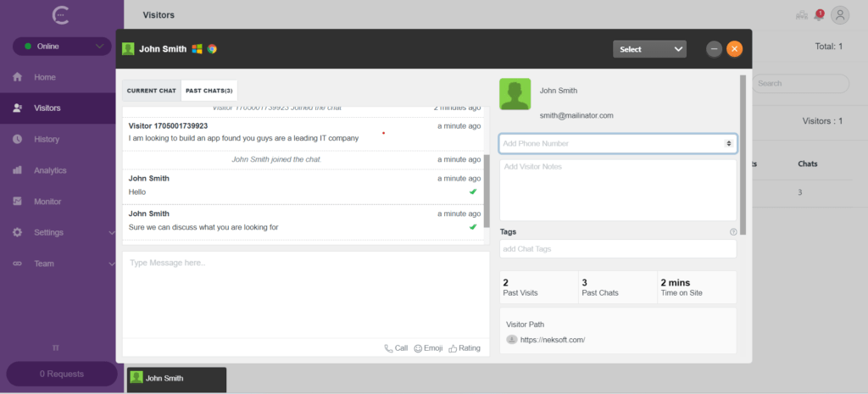The height and width of the screenshot is (394, 868).
Task: Minimize the chat window with minus button
Action: tap(714, 49)
